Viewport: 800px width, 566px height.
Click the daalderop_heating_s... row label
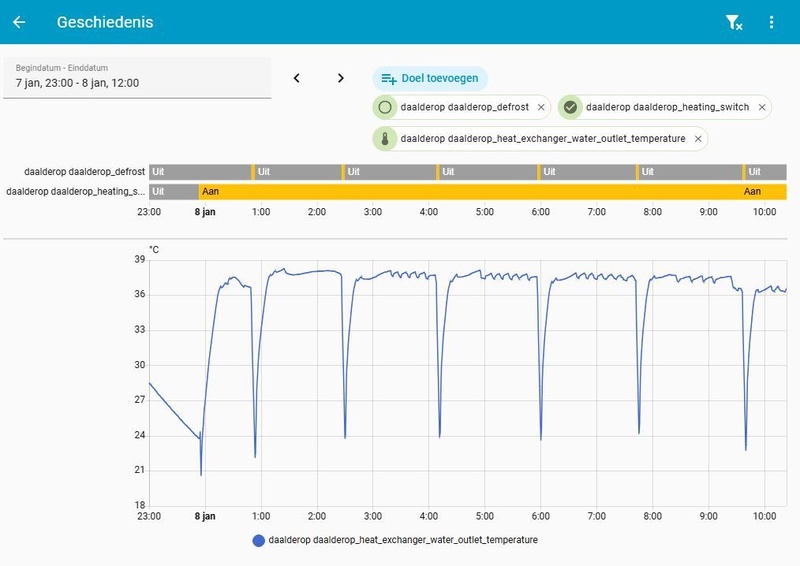76,192
